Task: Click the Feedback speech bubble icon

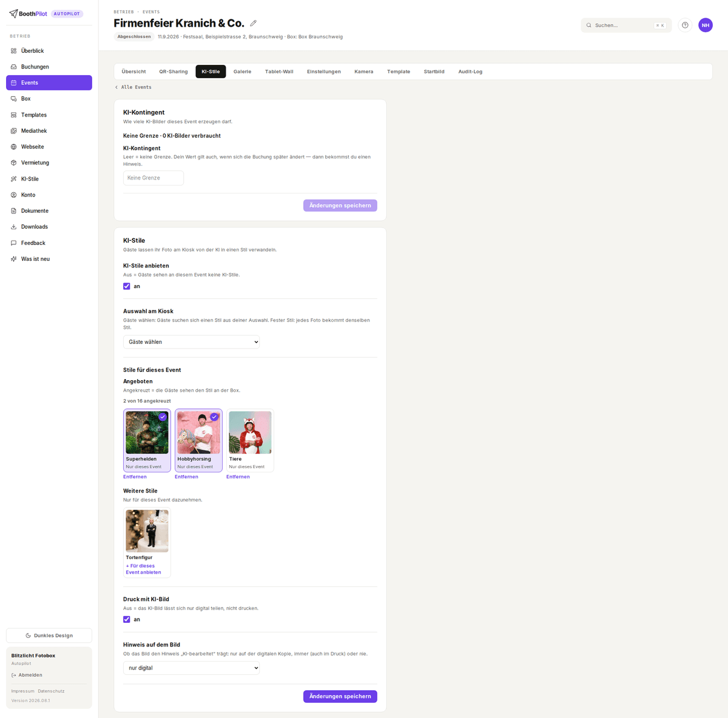Action: click(x=14, y=243)
